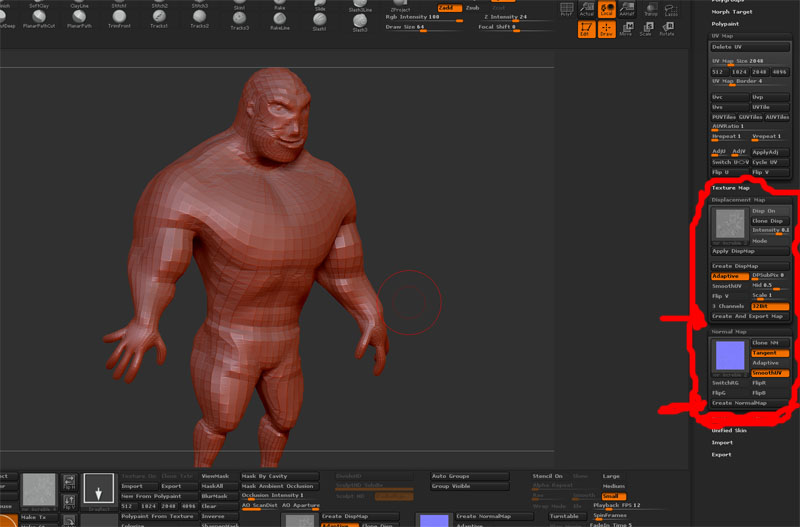Screen dimensions: 800x527
Task: Expand the Unified Skin section
Action: (729, 430)
